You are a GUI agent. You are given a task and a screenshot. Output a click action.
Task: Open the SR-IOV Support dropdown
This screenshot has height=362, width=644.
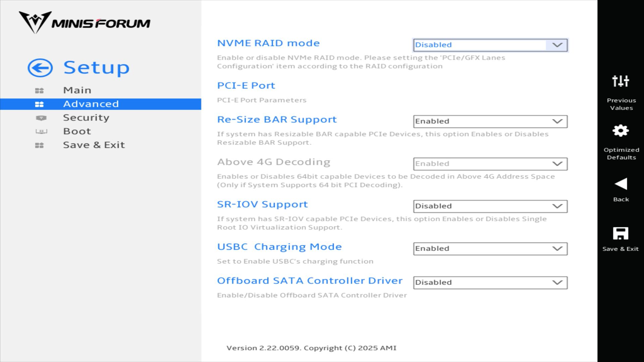(x=490, y=206)
